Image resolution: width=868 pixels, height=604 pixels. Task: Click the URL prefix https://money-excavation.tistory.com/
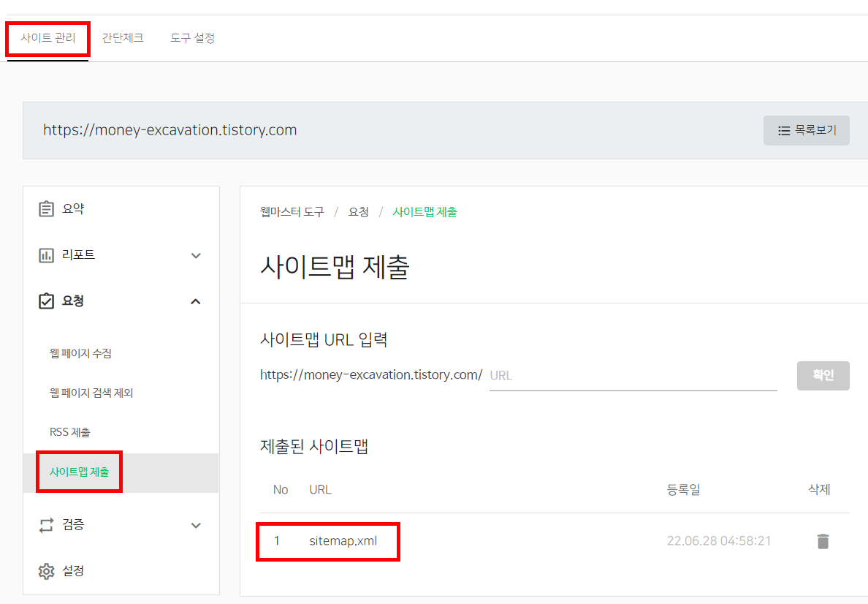pos(371,375)
